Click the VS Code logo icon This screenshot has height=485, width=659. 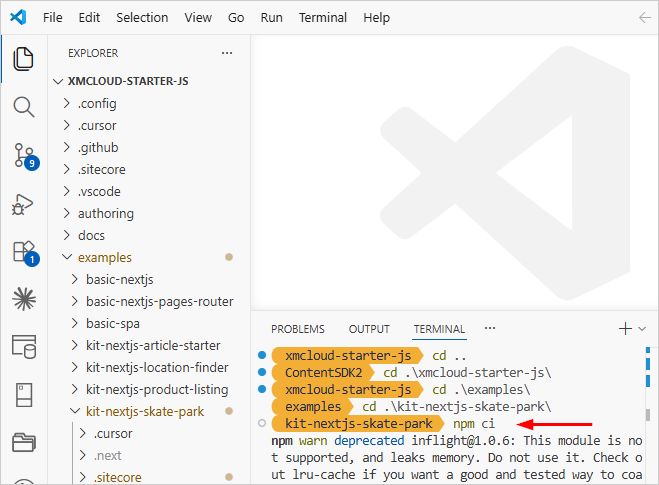click(18, 17)
